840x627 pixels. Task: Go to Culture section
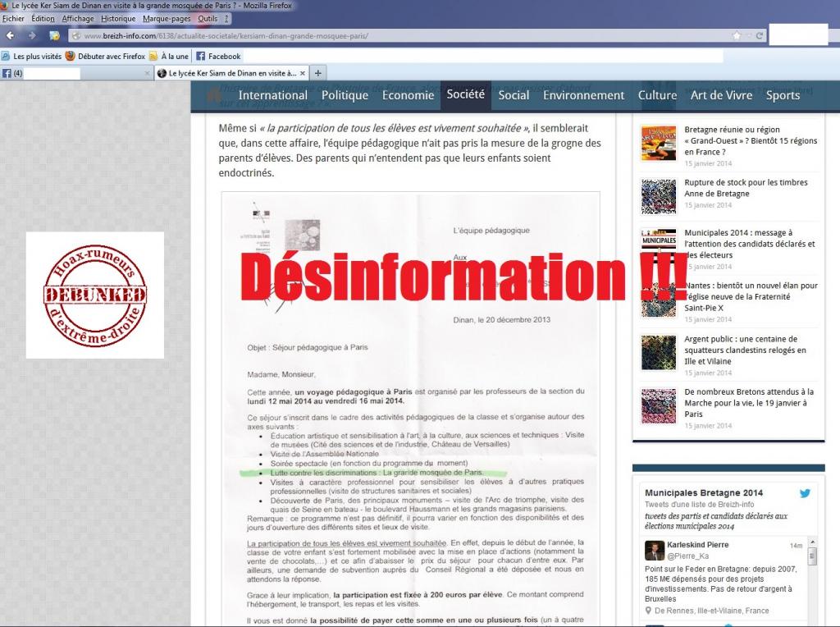tap(657, 95)
